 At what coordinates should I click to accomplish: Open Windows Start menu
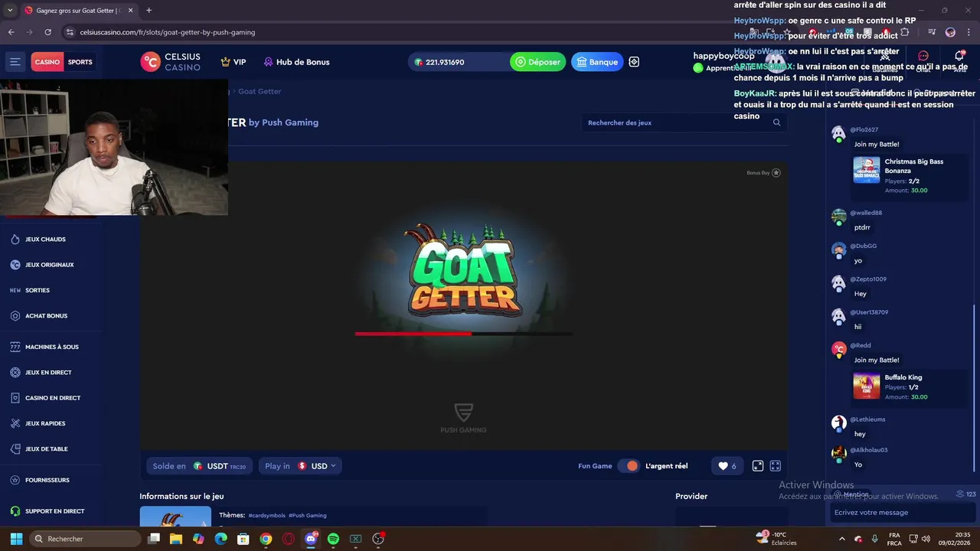pyautogui.click(x=16, y=539)
